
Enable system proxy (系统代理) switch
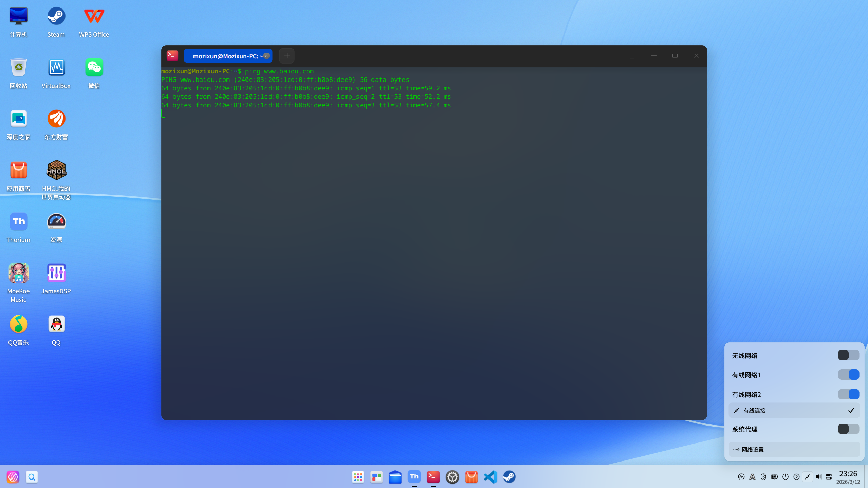click(x=848, y=429)
